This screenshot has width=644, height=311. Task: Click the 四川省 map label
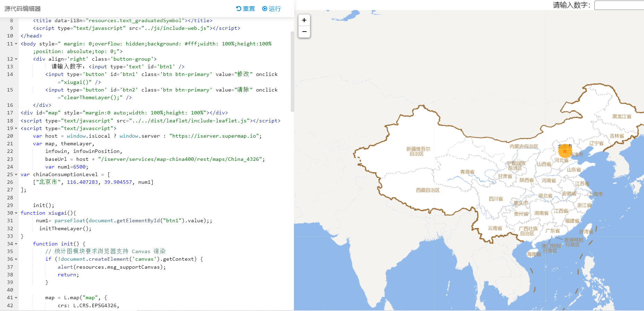[496, 199]
